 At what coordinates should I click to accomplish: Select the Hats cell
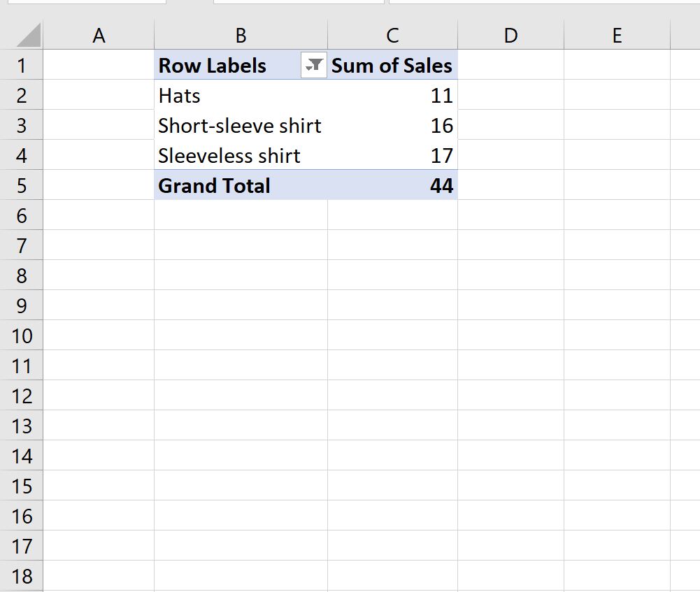pos(241,96)
